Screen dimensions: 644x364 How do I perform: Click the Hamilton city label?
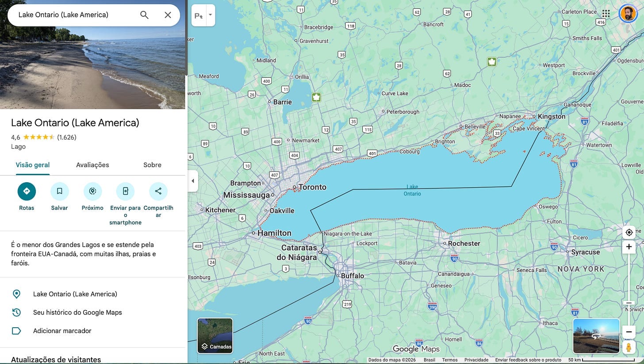(x=274, y=233)
